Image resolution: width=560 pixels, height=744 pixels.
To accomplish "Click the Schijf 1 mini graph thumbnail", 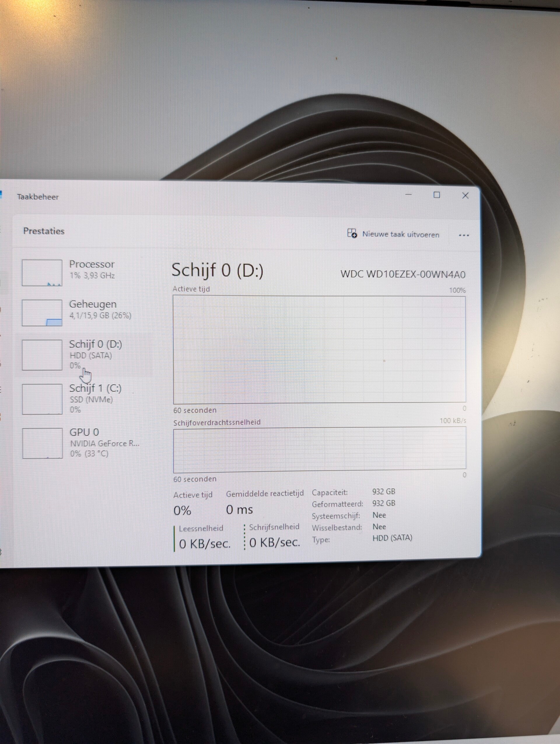I will pyautogui.click(x=42, y=399).
